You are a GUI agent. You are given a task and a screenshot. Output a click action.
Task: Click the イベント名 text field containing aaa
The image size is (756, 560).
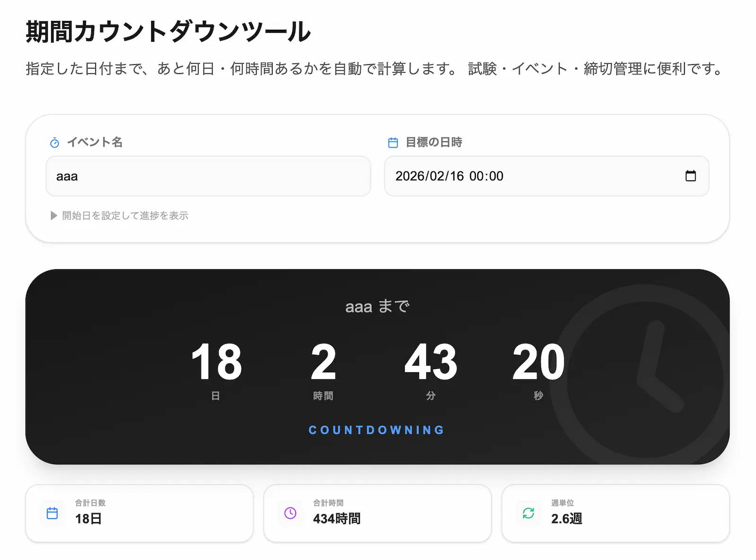[208, 176]
